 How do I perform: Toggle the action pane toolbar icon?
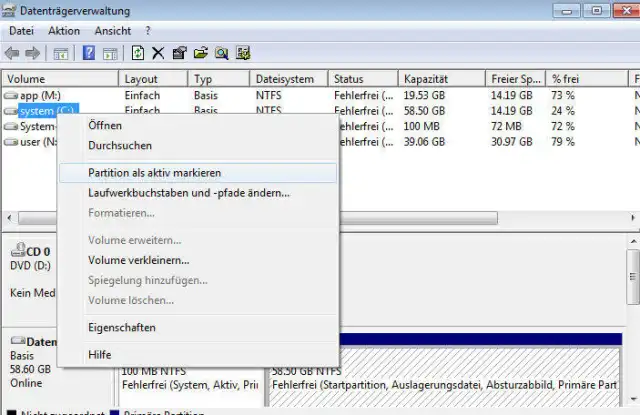(110, 53)
